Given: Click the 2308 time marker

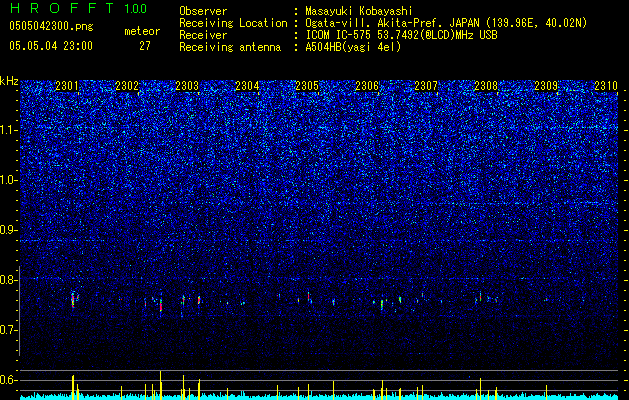Looking at the screenshot, I should click(x=486, y=85).
